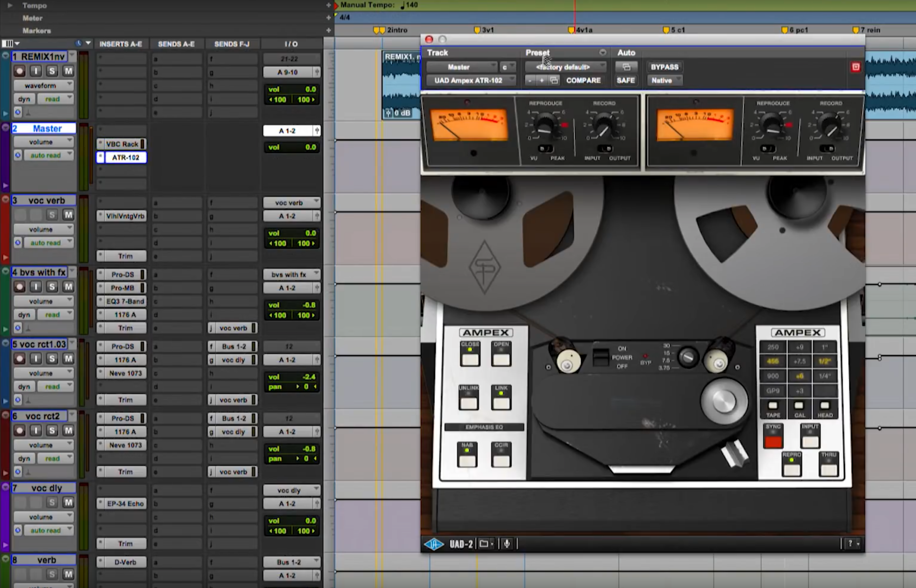
Task: Bypass the ATR-102 plug-in
Action: [665, 67]
